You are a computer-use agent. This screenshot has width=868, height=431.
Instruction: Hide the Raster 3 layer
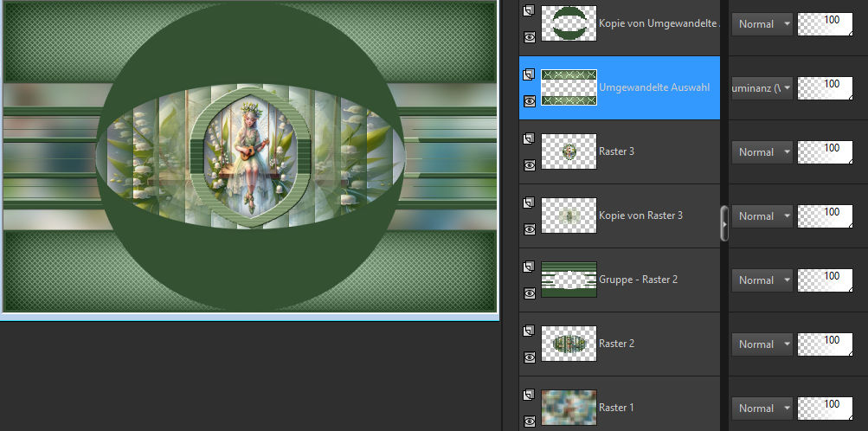pyautogui.click(x=530, y=165)
